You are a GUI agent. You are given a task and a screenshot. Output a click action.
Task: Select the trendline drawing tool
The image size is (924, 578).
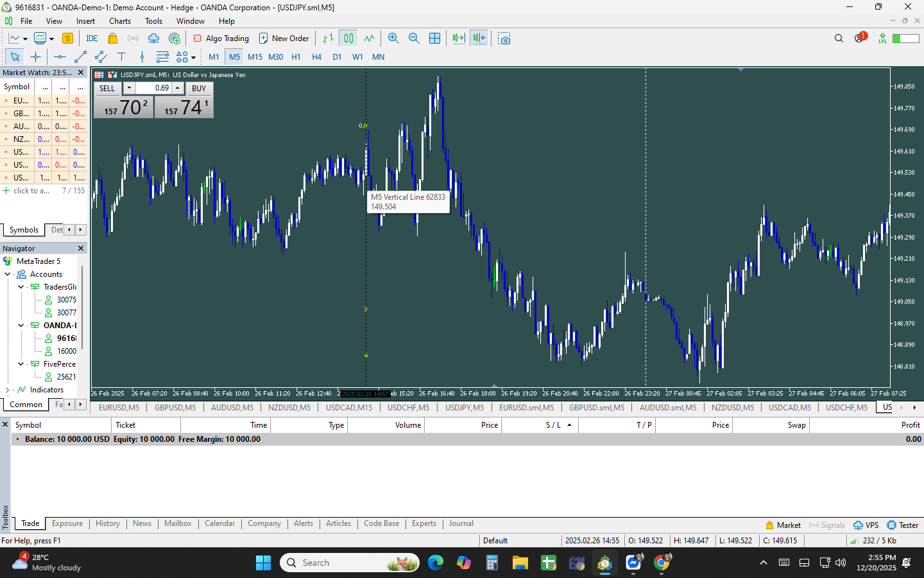coord(80,57)
